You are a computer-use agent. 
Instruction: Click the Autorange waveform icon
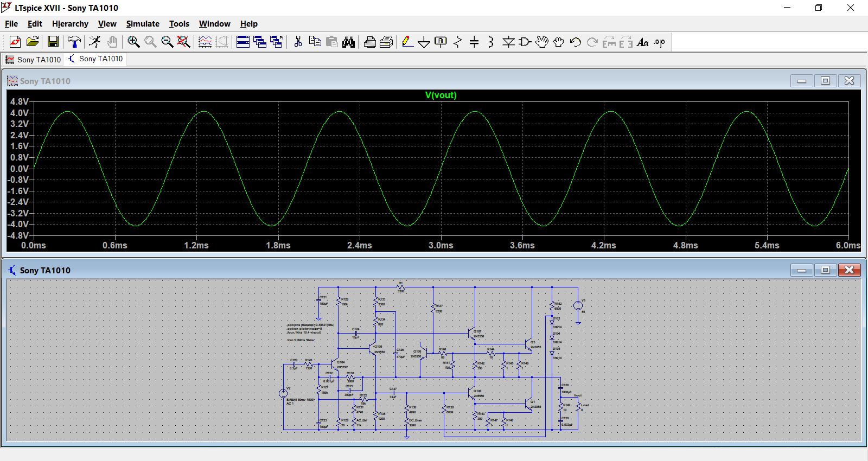pyautogui.click(x=205, y=42)
